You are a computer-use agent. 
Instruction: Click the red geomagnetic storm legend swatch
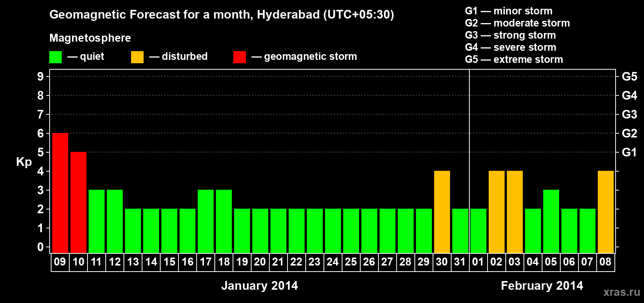point(239,57)
